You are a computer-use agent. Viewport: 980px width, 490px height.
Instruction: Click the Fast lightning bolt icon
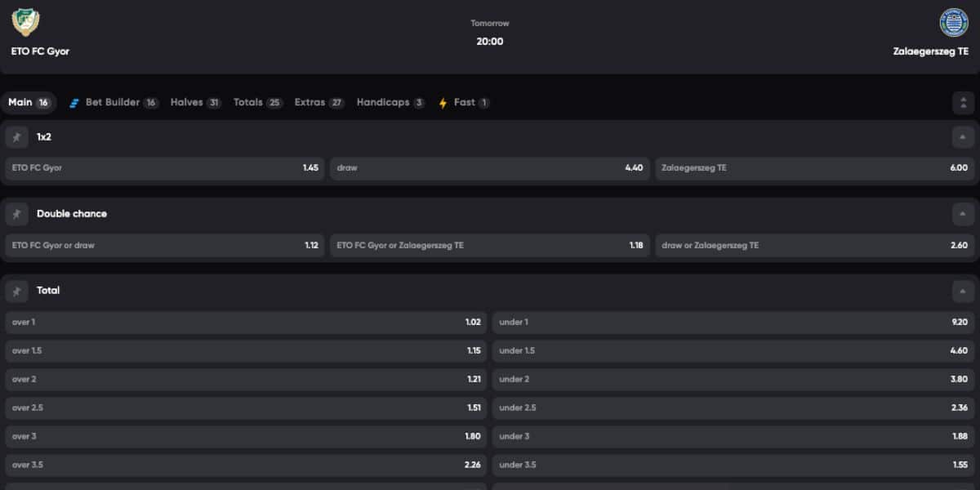[443, 103]
